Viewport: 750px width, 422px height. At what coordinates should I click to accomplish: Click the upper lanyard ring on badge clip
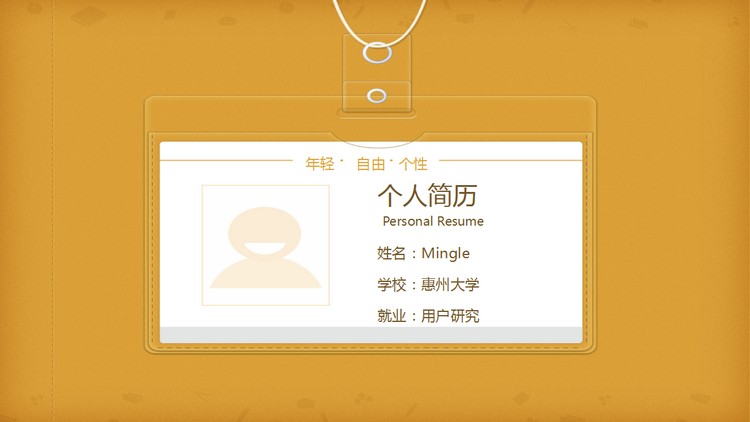(x=377, y=53)
